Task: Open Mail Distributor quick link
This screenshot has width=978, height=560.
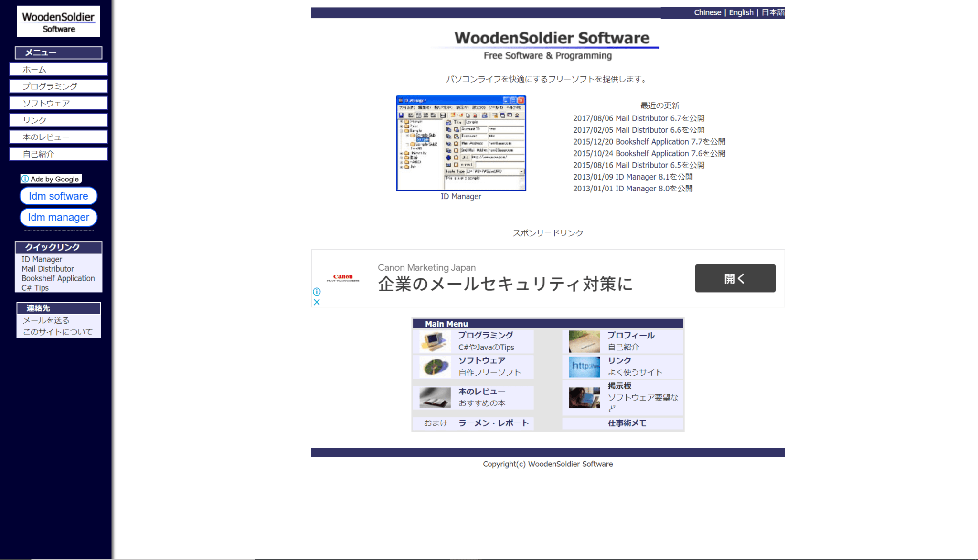Action: (x=48, y=269)
